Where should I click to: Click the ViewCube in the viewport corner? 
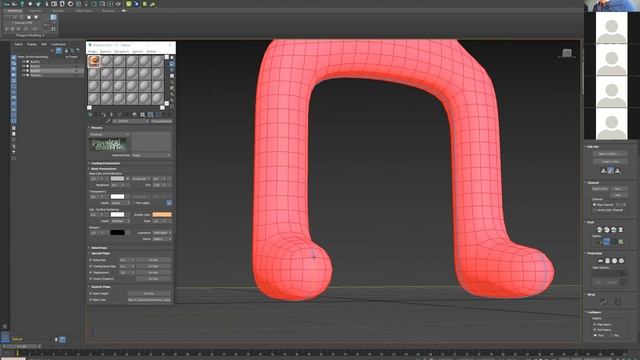click(x=567, y=53)
